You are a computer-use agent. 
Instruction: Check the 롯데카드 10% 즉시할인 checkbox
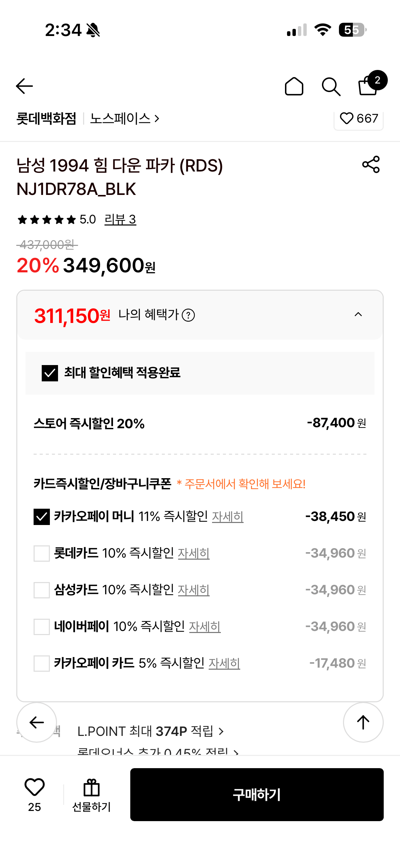(x=42, y=554)
